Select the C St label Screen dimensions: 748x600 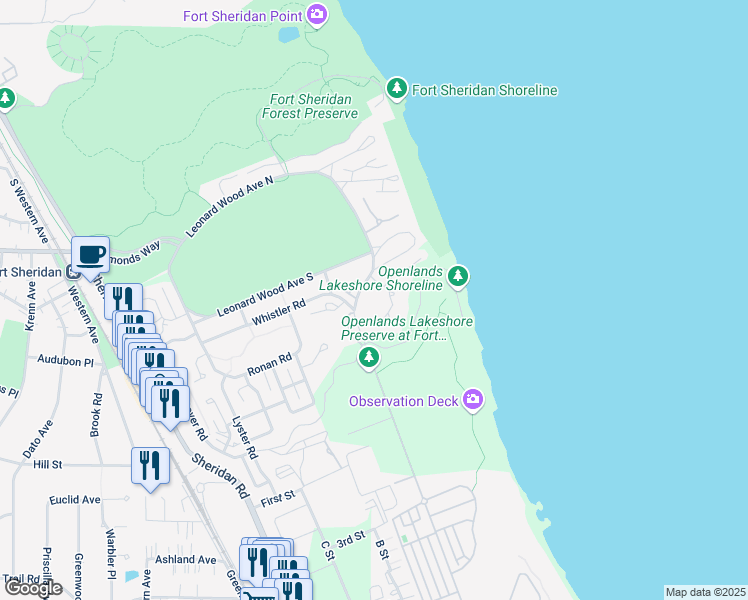coord(327,550)
